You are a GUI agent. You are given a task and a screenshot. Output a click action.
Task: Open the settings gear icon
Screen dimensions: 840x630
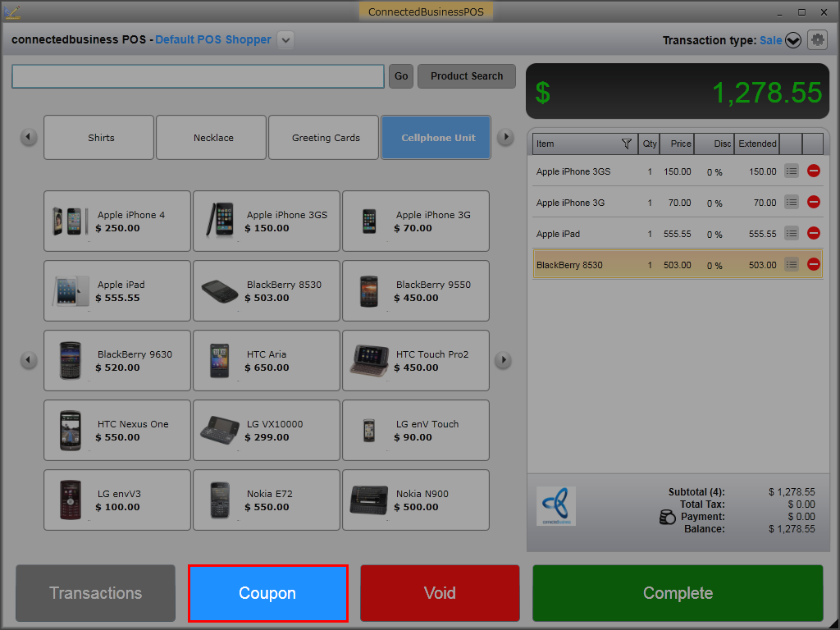(817, 40)
